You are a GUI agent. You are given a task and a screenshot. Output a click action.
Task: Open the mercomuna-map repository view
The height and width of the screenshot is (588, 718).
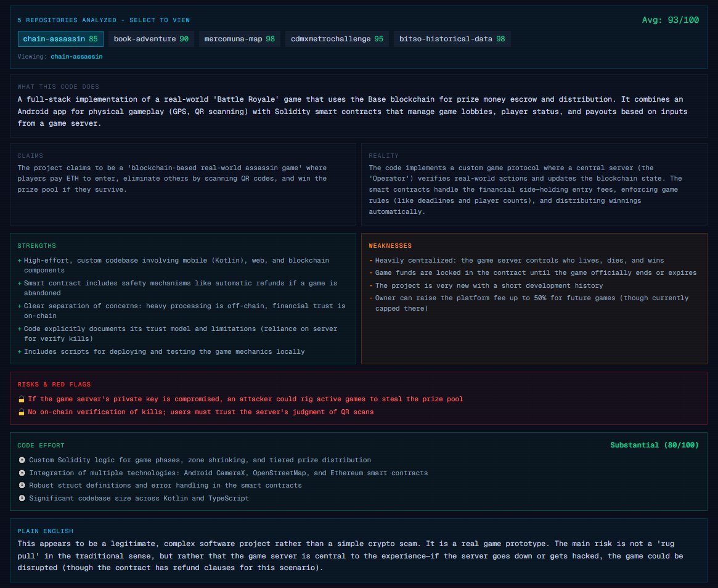(240, 39)
